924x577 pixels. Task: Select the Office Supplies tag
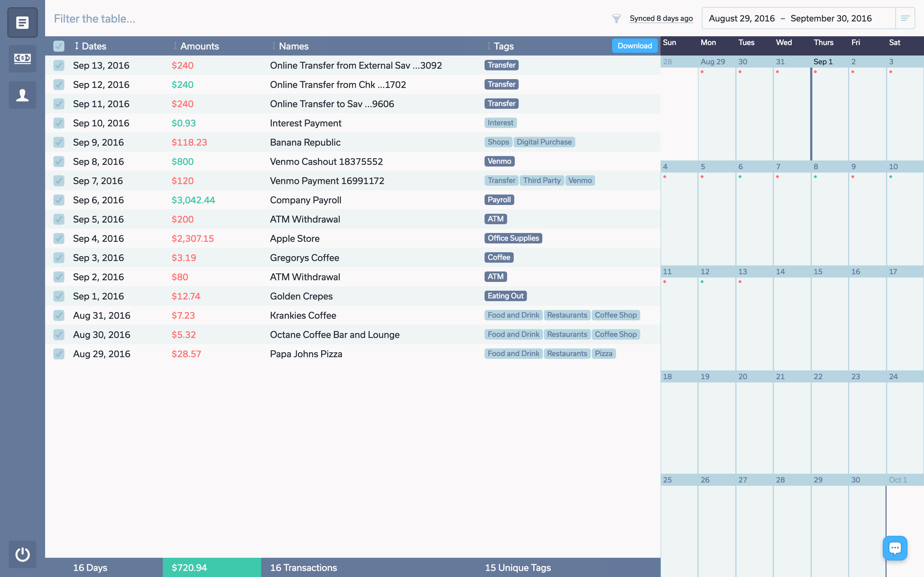click(x=513, y=238)
